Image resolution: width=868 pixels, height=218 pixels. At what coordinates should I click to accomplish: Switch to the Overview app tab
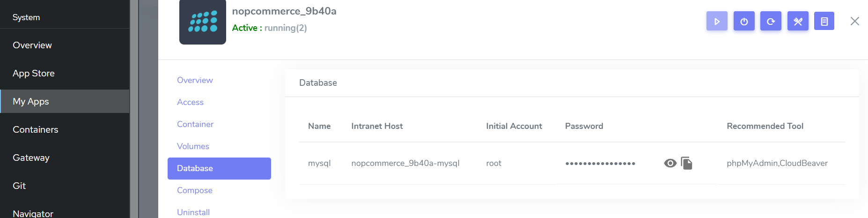195,80
